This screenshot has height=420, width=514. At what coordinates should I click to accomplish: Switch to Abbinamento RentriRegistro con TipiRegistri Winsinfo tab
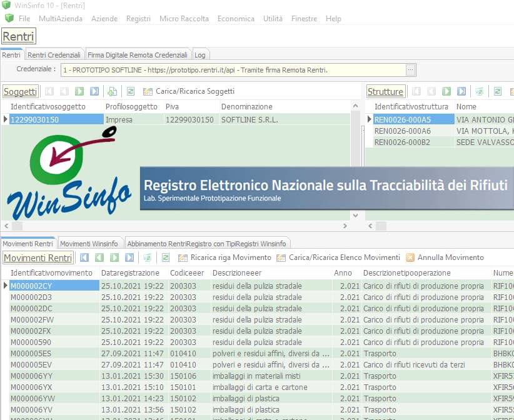(206, 244)
